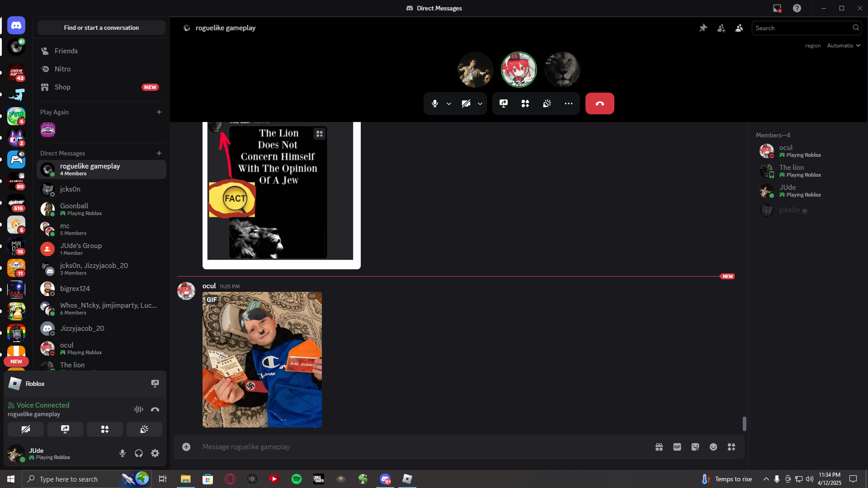Click ocul's username above the GIF
The height and width of the screenshot is (488, 868).
click(209, 286)
